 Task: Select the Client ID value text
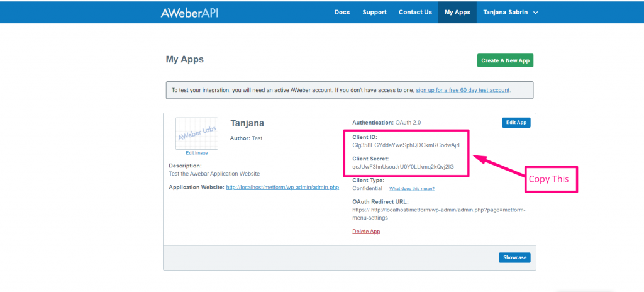[406, 145]
